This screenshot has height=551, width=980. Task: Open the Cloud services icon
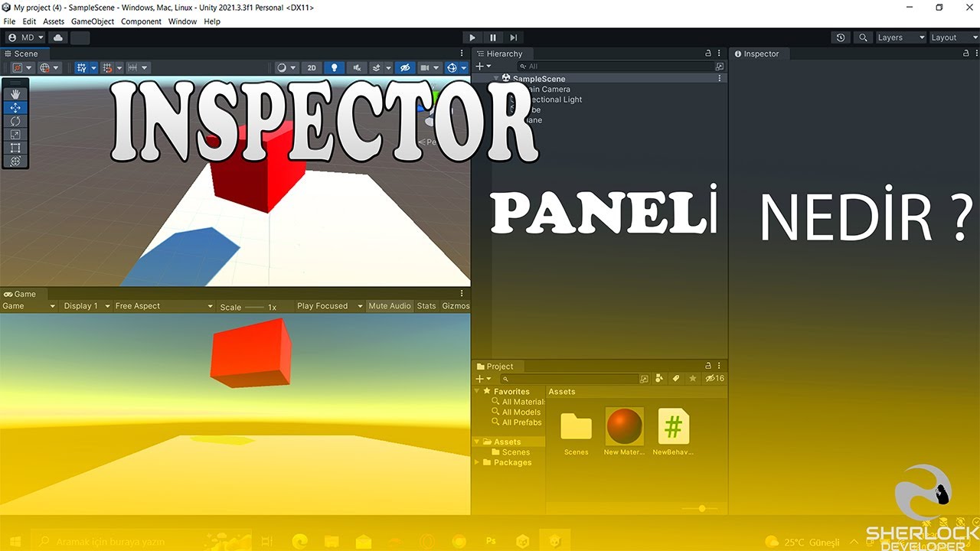click(x=58, y=37)
